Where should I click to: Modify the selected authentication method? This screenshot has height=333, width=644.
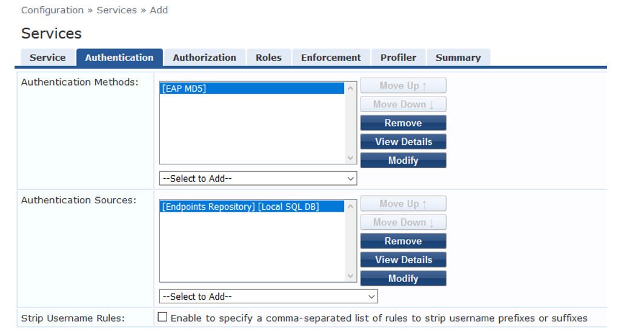403,160
